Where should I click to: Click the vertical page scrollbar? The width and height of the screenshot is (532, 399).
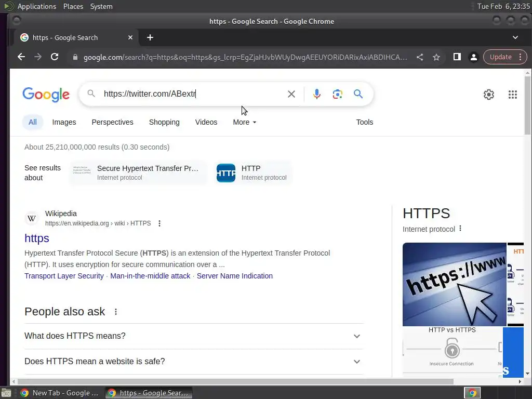click(527, 105)
